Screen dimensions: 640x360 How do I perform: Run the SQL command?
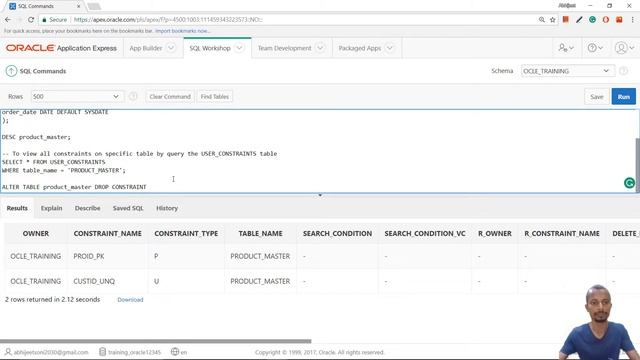click(623, 97)
